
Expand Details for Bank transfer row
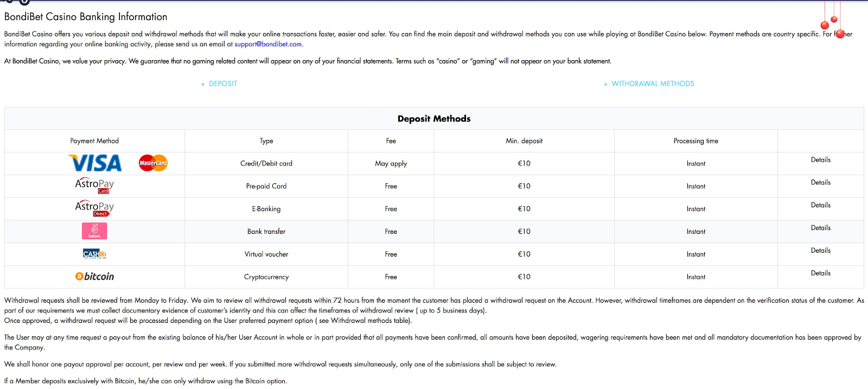(820, 228)
